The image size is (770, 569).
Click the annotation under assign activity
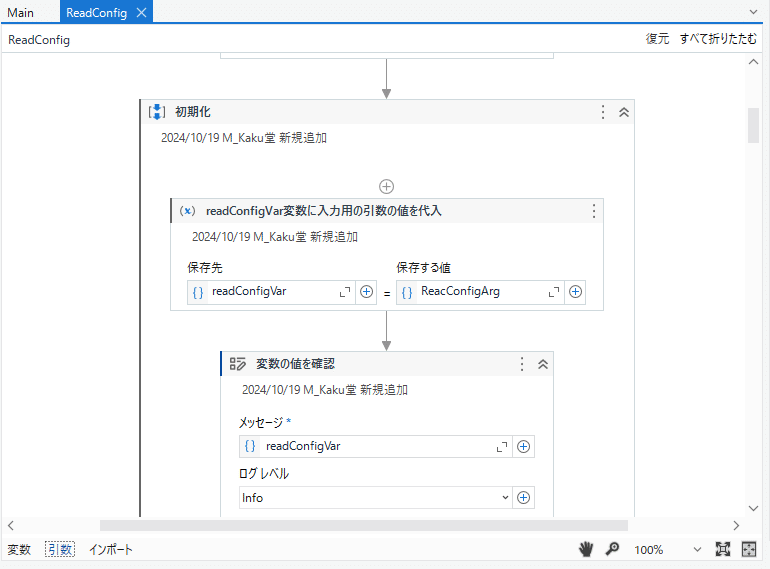pos(275,237)
